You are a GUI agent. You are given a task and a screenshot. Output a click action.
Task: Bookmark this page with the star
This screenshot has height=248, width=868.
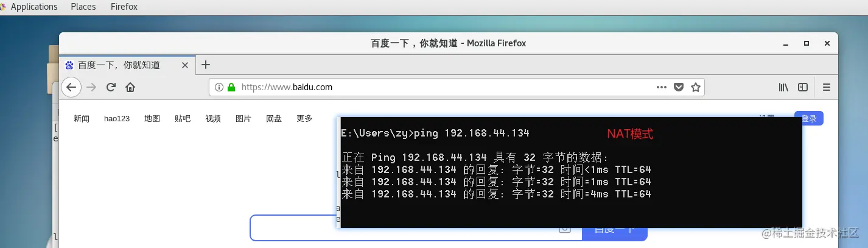click(x=696, y=87)
